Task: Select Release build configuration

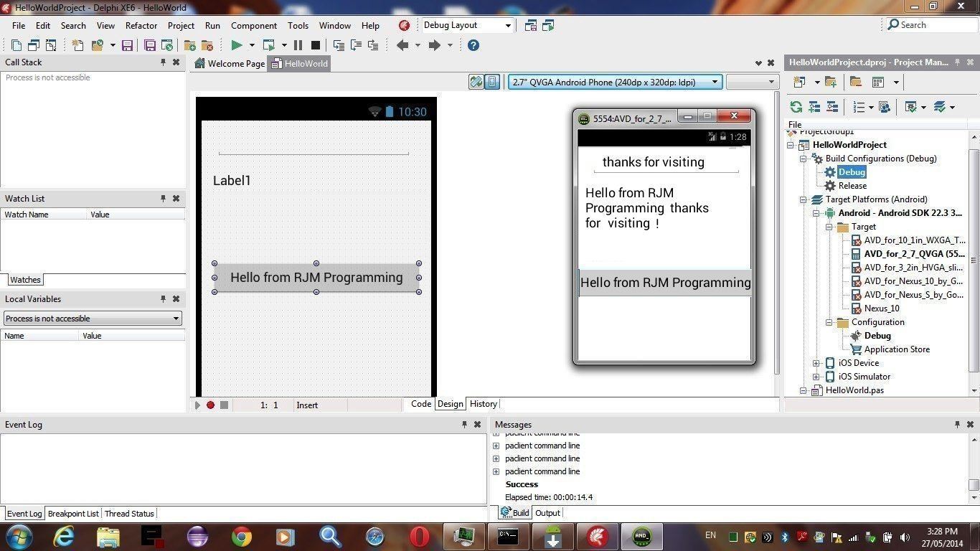Action: click(853, 186)
